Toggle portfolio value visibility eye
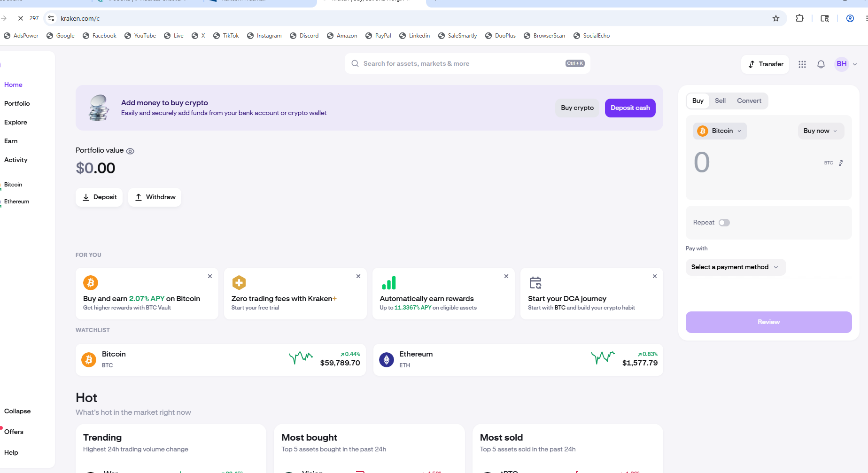 point(130,151)
